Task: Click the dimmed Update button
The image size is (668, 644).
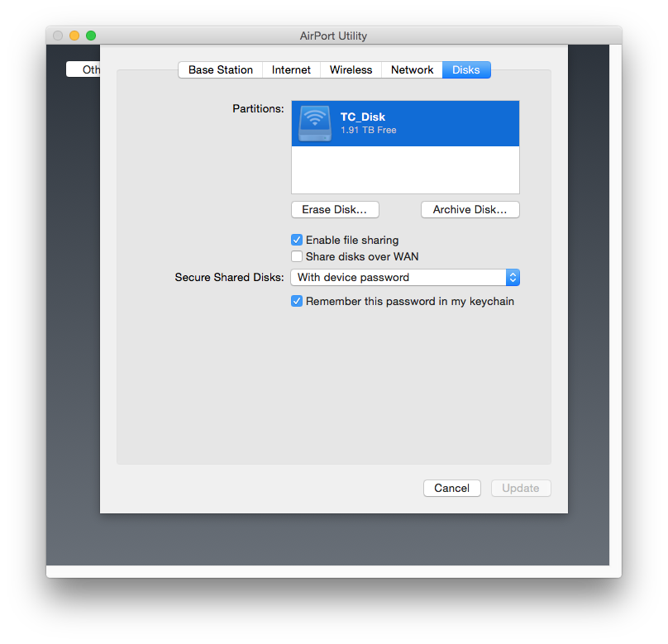Action: [x=521, y=488]
